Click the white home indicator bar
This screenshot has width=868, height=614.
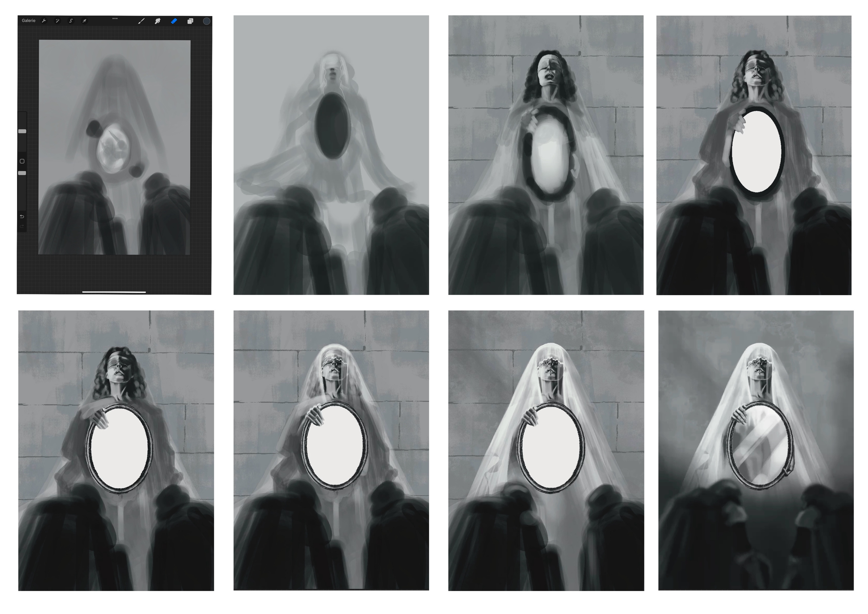114,292
